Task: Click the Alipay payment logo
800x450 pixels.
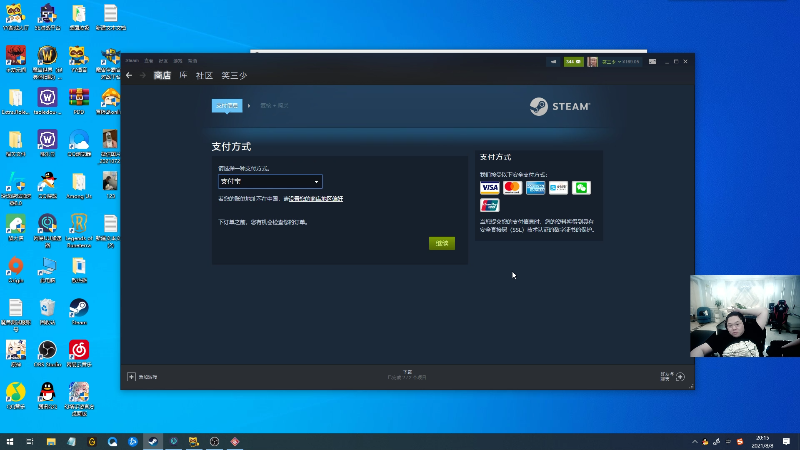Action: (558, 188)
